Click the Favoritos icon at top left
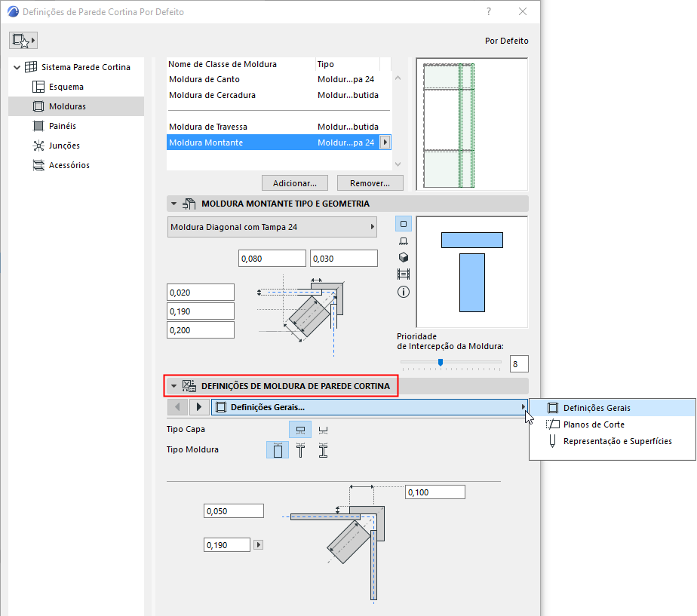 point(24,39)
